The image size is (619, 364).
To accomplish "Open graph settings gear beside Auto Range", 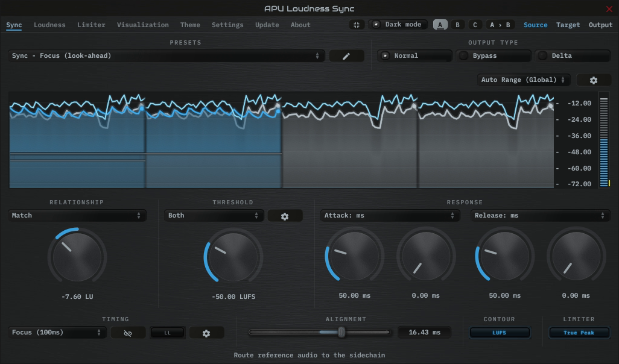I will (x=593, y=80).
